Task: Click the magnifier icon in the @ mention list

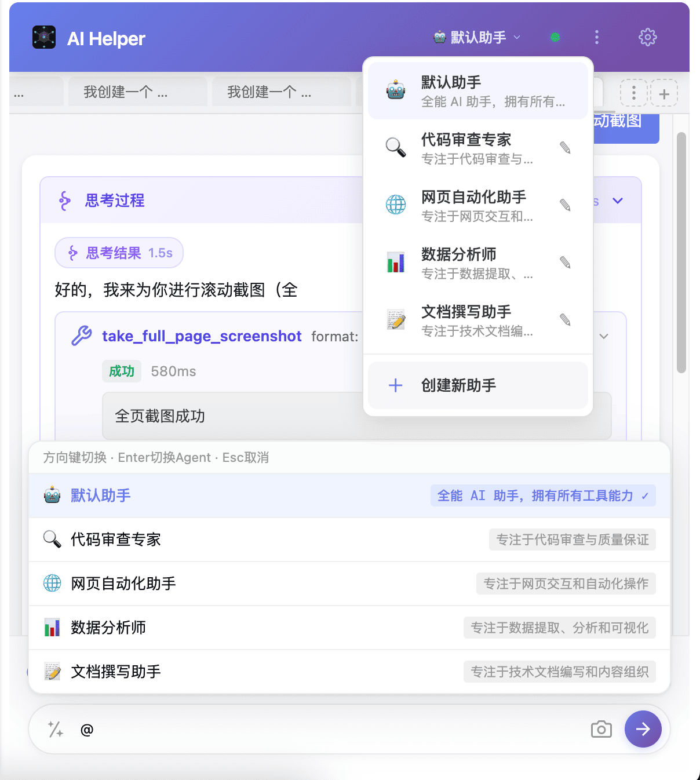Action: 52,540
